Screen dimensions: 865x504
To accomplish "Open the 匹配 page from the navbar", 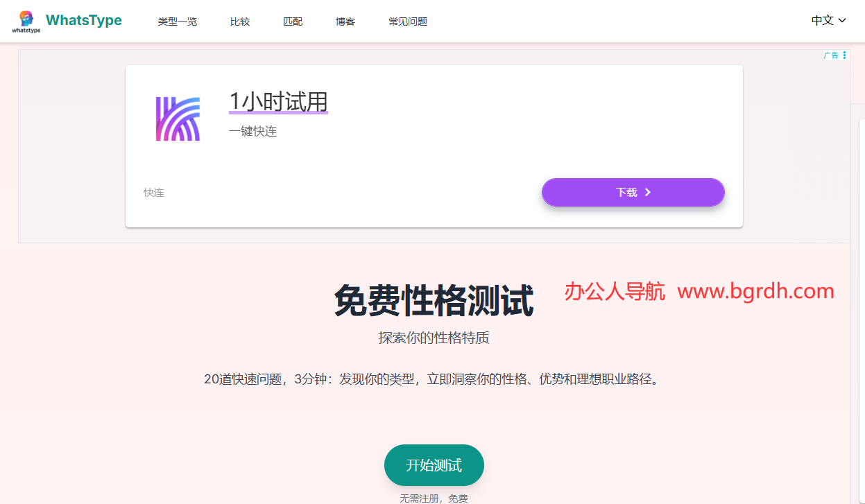I will (x=292, y=21).
